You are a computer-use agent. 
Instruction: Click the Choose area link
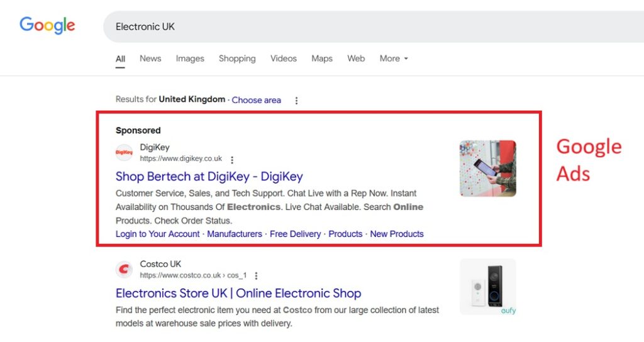click(x=257, y=100)
